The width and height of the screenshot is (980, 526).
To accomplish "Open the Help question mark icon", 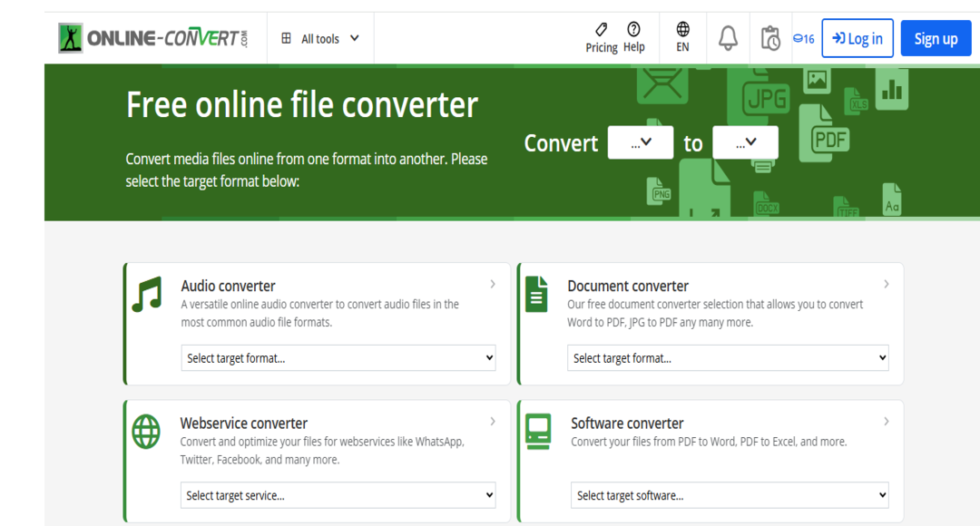I will coord(633,30).
